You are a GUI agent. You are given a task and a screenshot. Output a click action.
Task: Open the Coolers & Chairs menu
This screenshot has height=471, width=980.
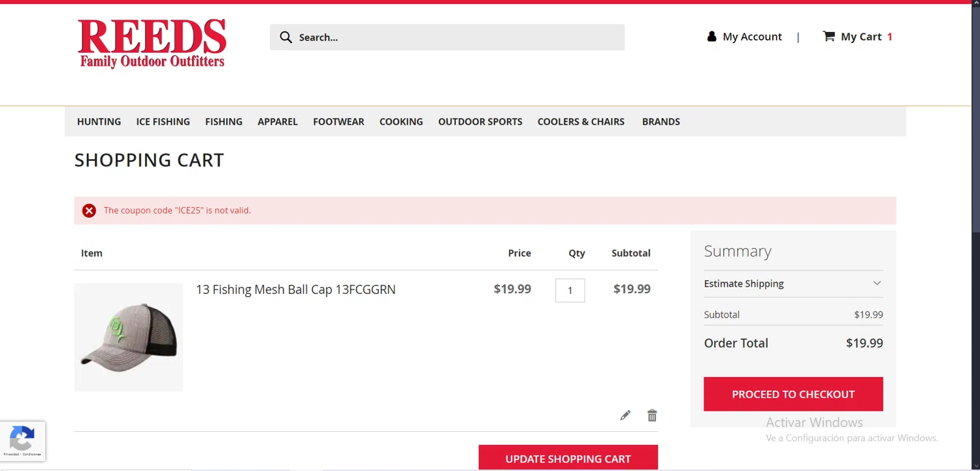tap(581, 122)
